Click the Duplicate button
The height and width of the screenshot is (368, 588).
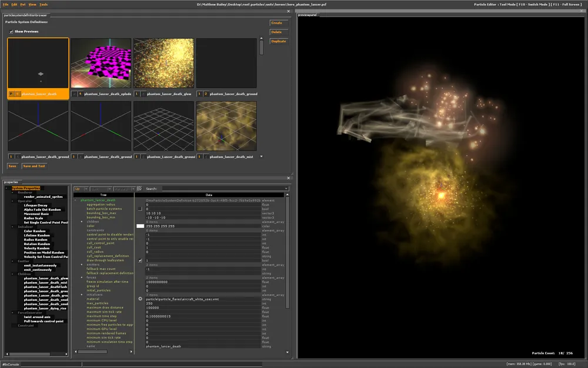tap(278, 41)
